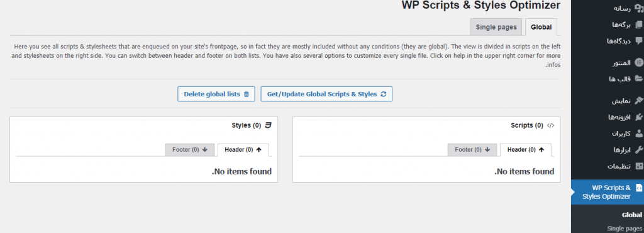644x233 pixels.
Task: Click the Comments bubble icon in sidebar
Action: (639, 41)
